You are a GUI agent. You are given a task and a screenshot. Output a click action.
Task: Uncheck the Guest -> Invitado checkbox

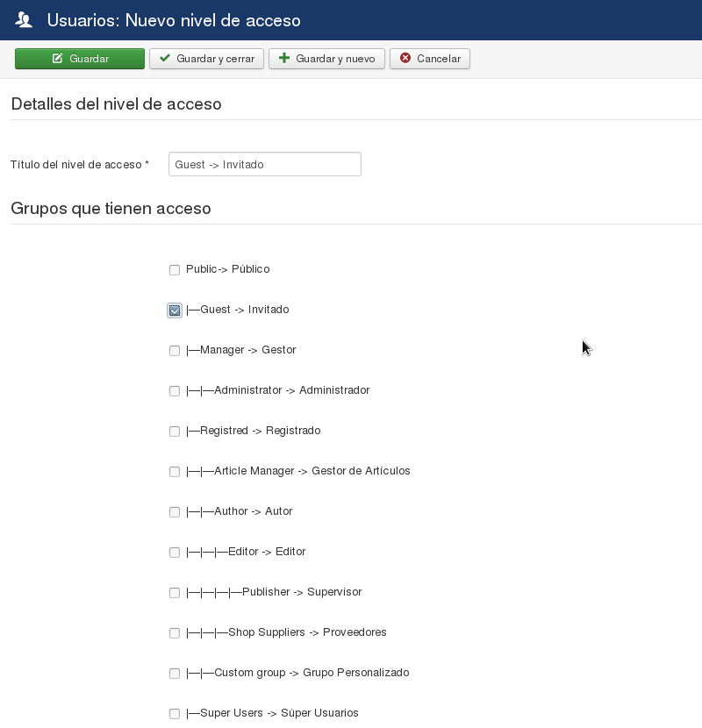pos(175,310)
